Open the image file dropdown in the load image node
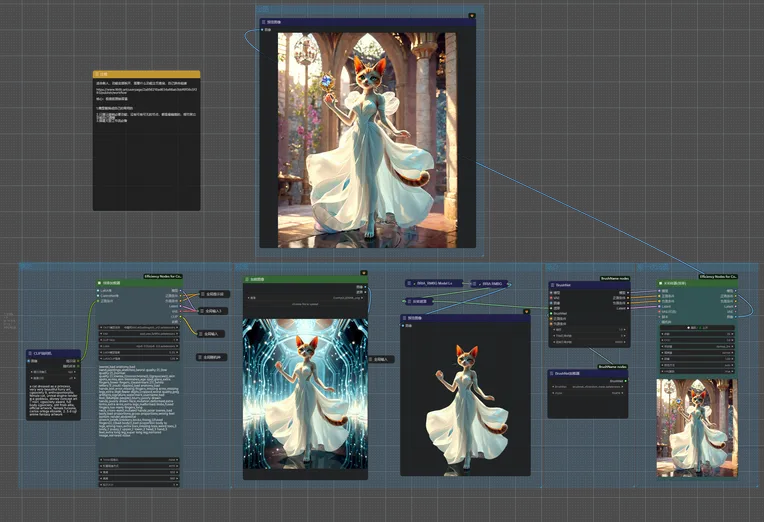 (306, 298)
